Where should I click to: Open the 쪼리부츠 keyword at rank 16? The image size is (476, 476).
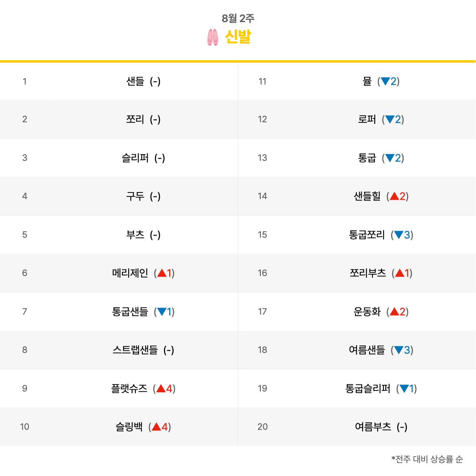tap(368, 273)
